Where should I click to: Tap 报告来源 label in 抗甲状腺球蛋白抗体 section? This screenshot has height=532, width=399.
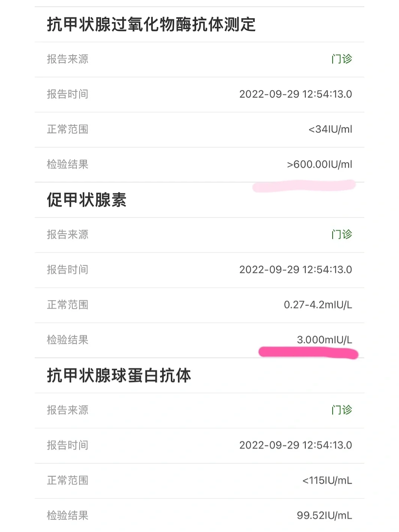pyautogui.click(x=68, y=410)
